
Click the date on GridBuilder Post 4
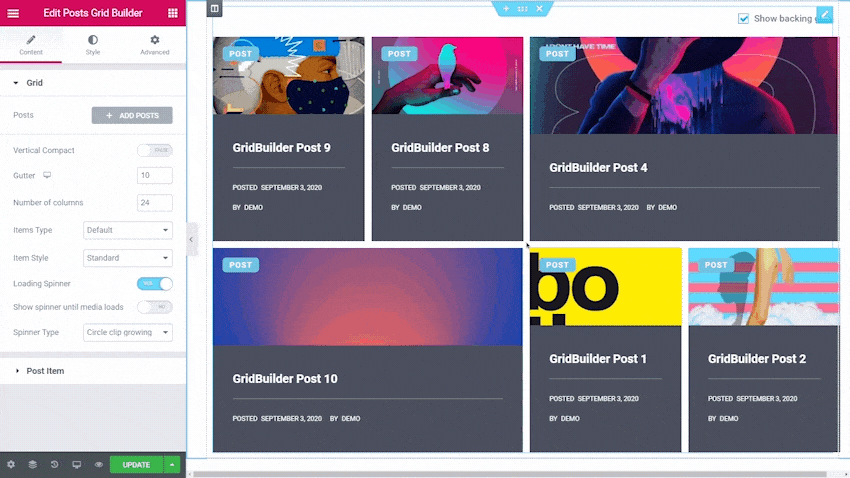pos(608,207)
